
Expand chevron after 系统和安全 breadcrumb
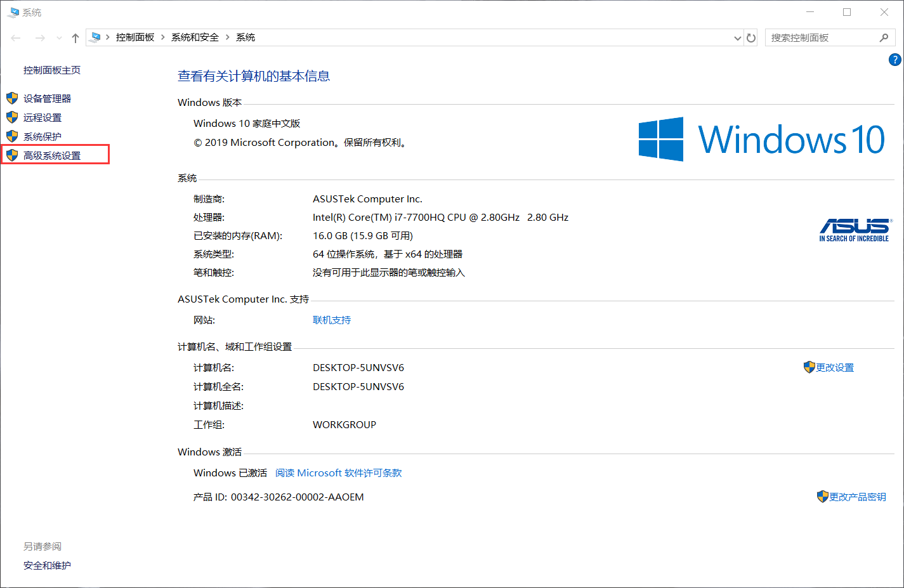tap(228, 37)
